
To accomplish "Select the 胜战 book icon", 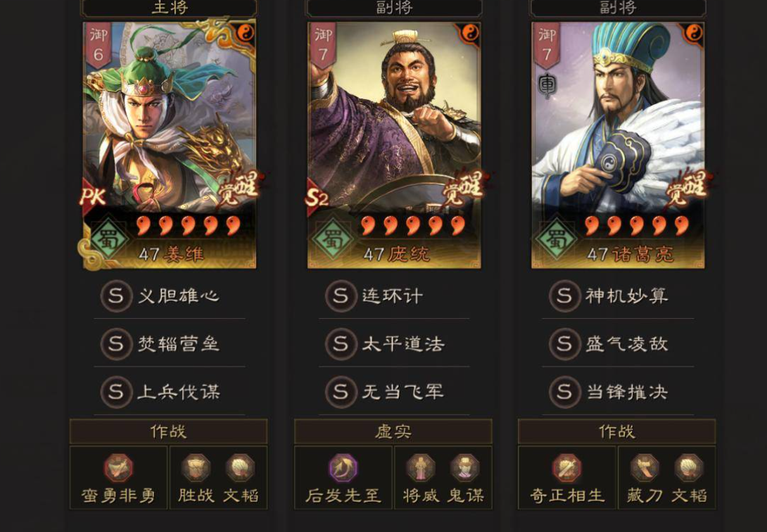I will 196,468.
